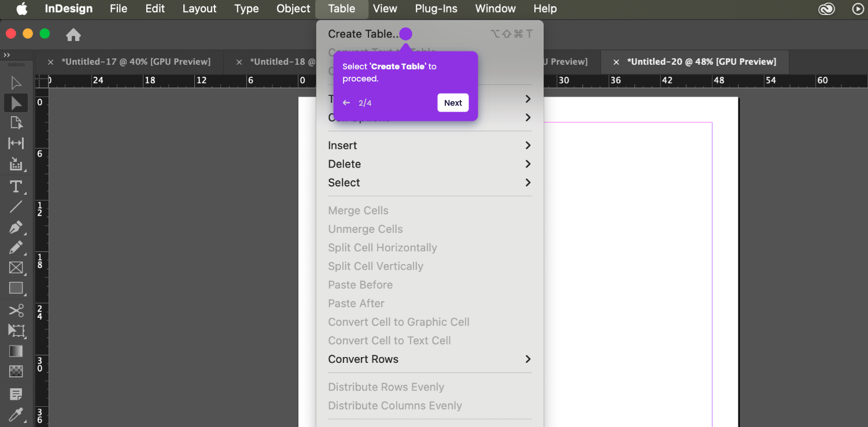The width and height of the screenshot is (868, 427).
Task: Select the Page tool
Action: point(16,122)
